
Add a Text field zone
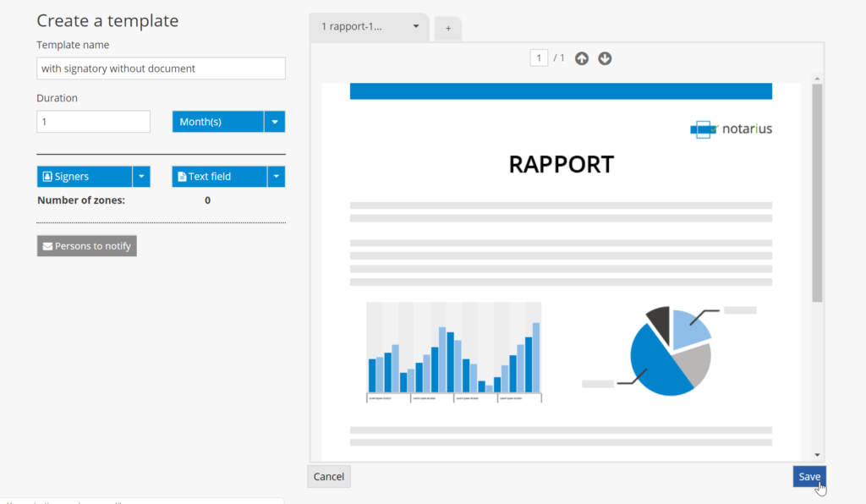(x=219, y=177)
